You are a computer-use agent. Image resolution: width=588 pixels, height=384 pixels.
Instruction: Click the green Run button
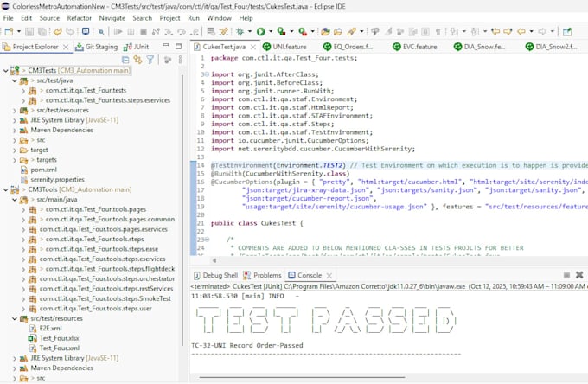coord(261,31)
